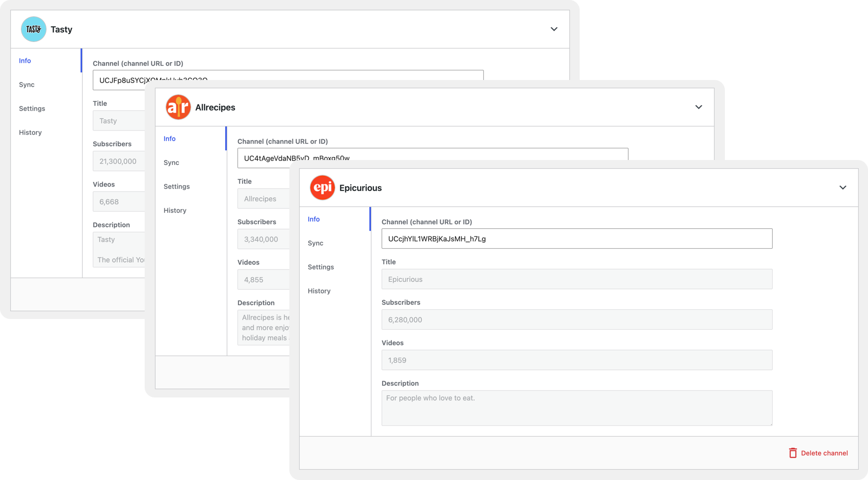
Task: Click the Epicurious Videos label
Action: coord(393,343)
